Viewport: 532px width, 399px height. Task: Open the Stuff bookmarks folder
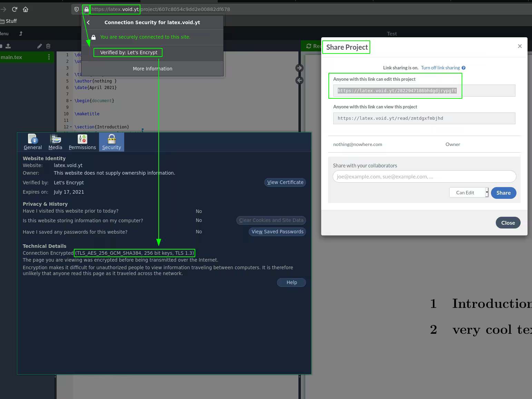(9, 21)
